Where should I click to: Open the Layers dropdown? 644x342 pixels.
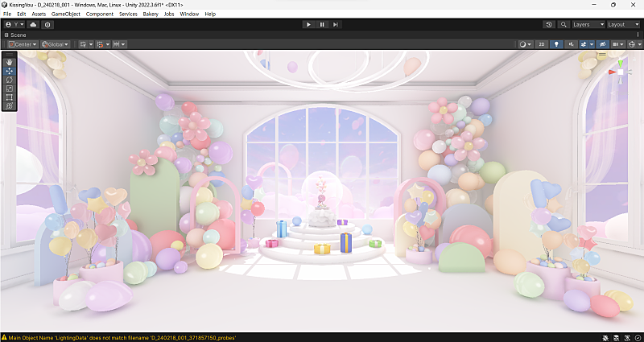pos(586,25)
